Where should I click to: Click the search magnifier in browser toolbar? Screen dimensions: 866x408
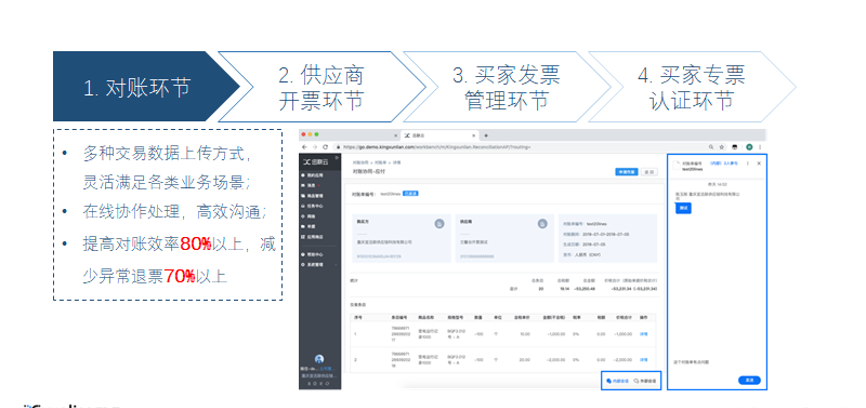pos(711,147)
